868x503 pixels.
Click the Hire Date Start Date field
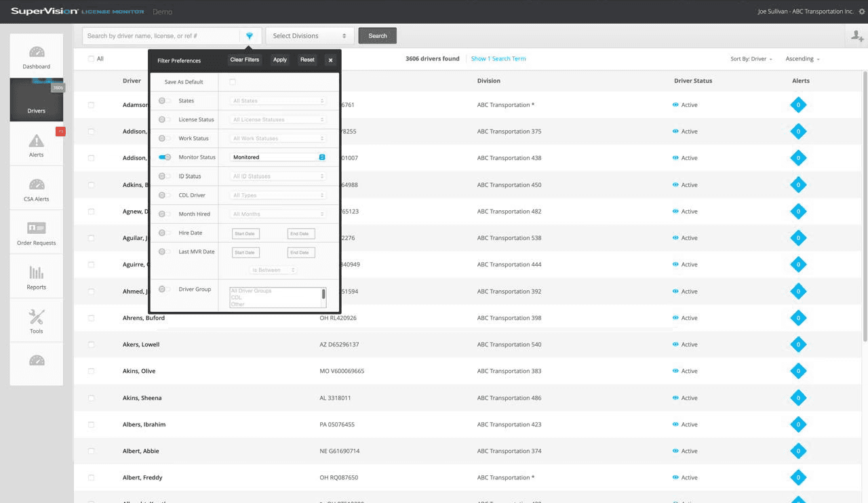(x=245, y=234)
